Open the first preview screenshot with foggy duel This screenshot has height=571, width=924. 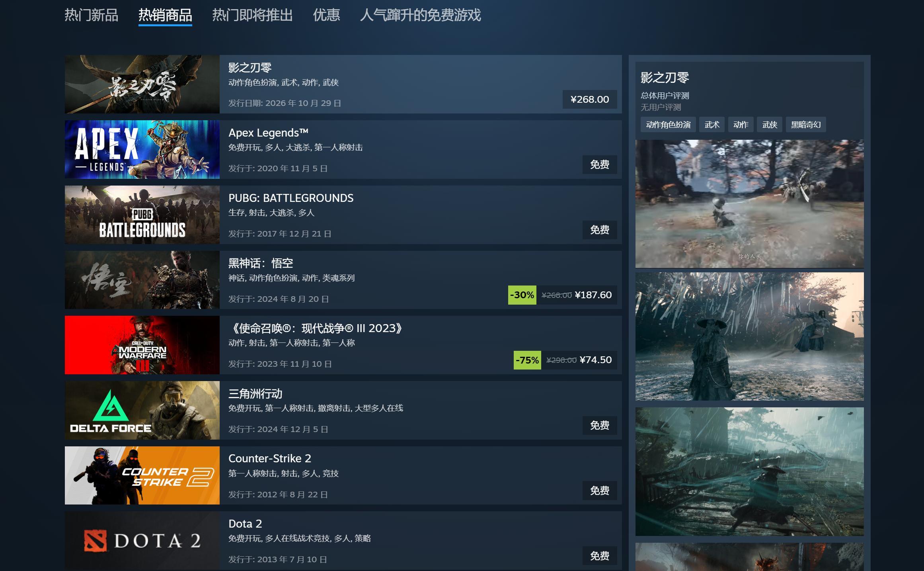point(749,204)
